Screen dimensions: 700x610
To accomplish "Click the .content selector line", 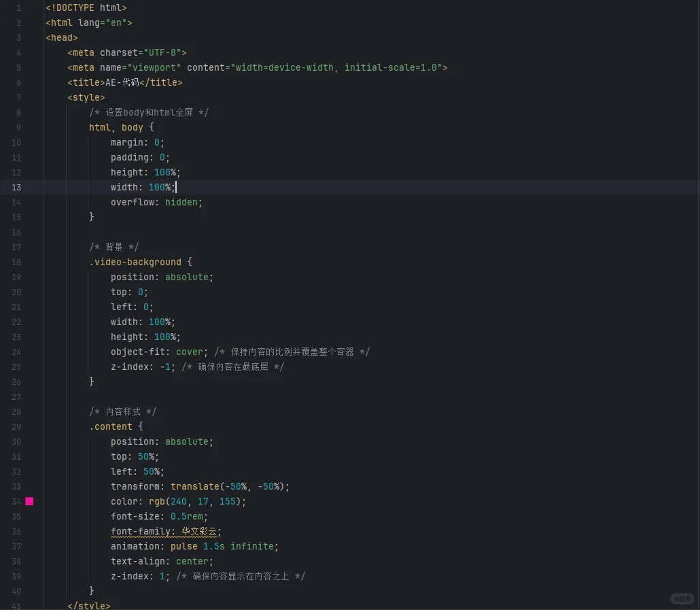I will [x=116, y=427].
